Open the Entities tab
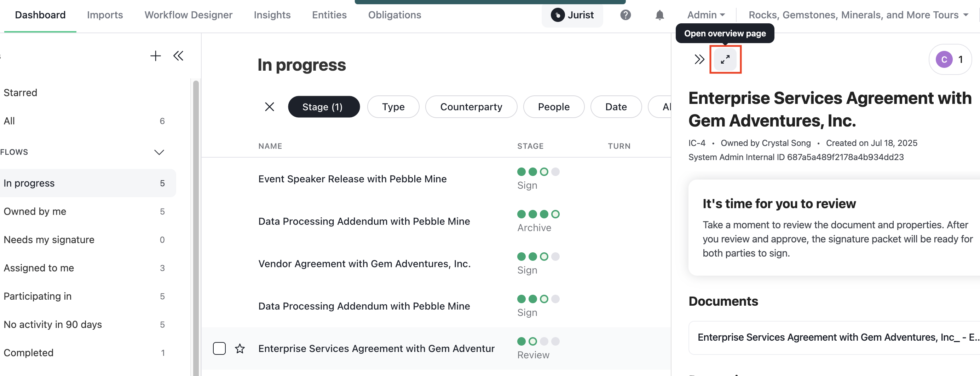The image size is (980, 376). (329, 15)
